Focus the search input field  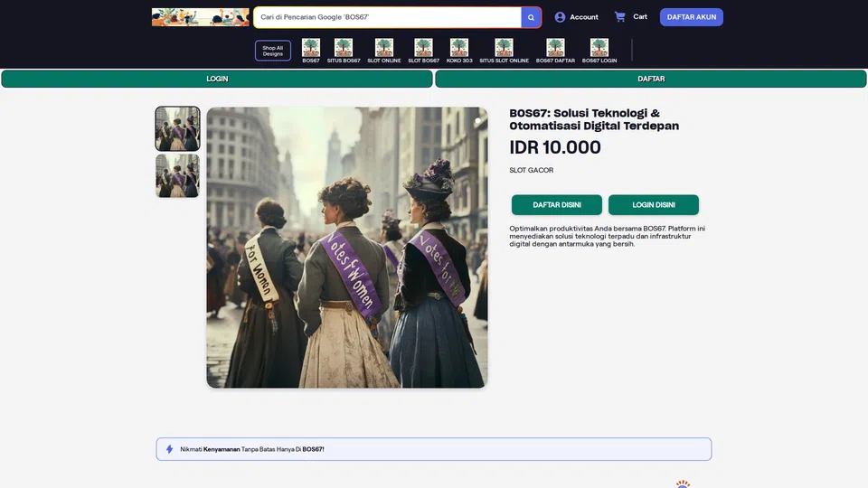click(388, 17)
